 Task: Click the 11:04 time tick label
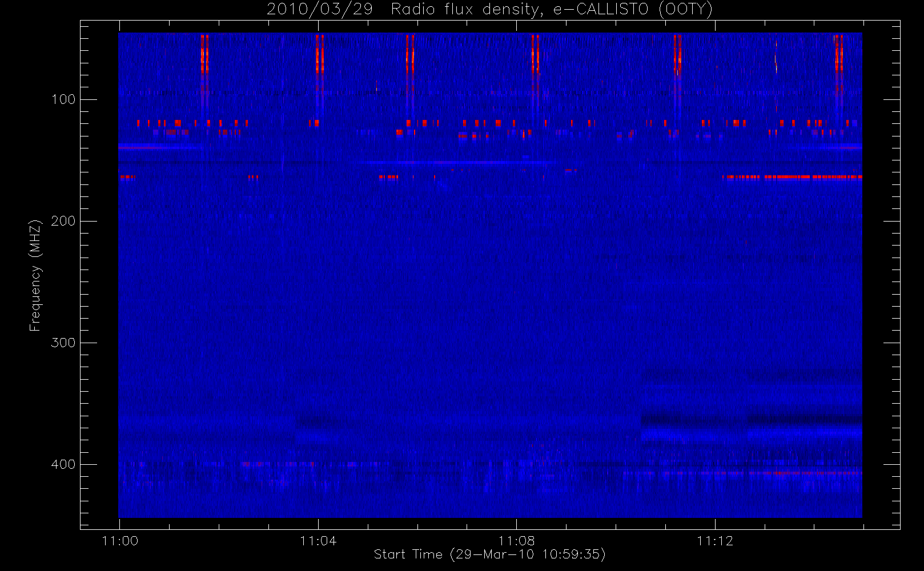point(318,541)
